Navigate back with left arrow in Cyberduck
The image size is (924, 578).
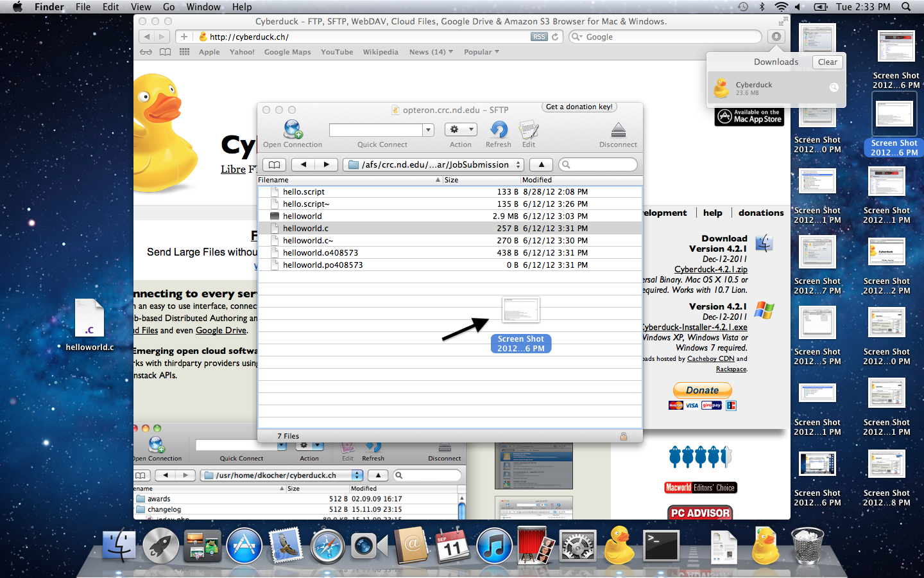304,164
